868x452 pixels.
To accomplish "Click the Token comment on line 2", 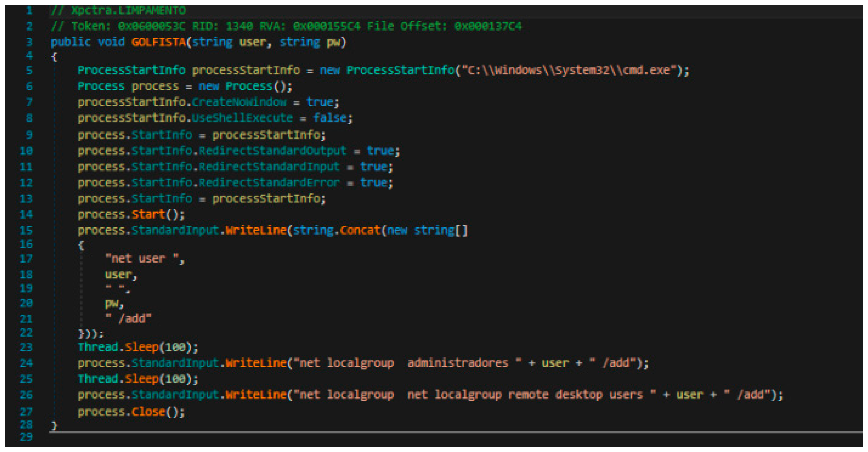I will click(x=286, y=26).
